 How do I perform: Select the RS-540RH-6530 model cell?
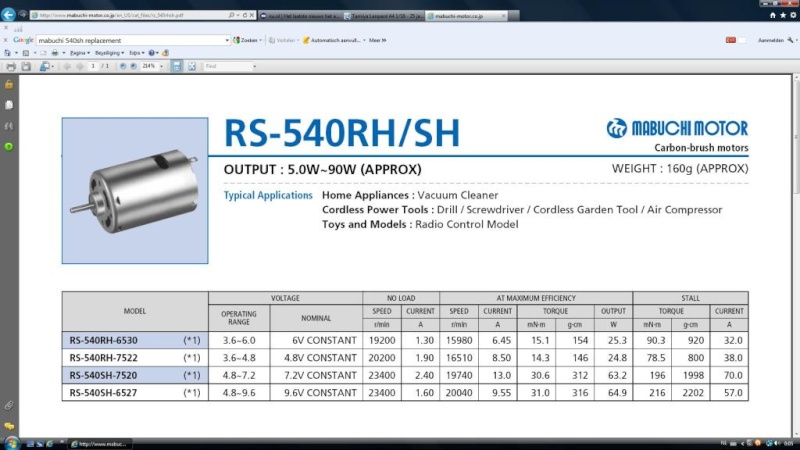tap(135, 340)
